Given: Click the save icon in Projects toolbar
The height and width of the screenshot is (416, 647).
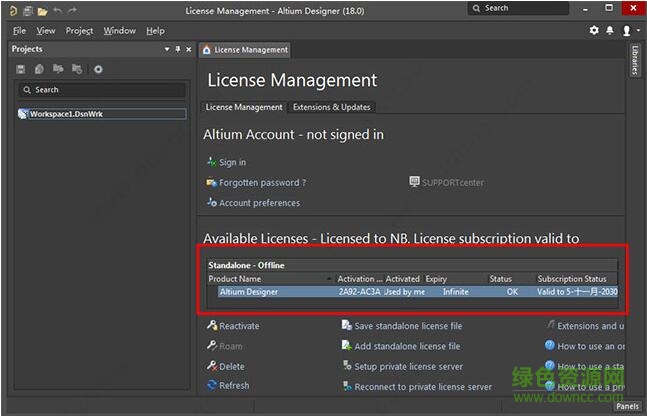Looking at the screenshot, I should [x=21, y=69].
